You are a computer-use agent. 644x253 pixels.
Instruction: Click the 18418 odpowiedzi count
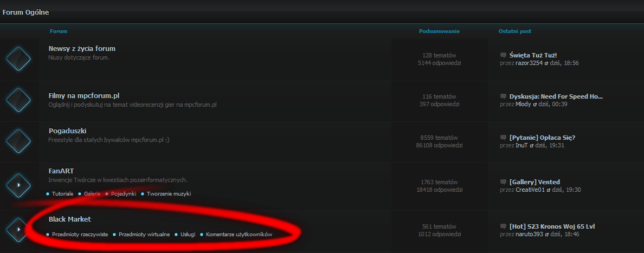(439, 190)
